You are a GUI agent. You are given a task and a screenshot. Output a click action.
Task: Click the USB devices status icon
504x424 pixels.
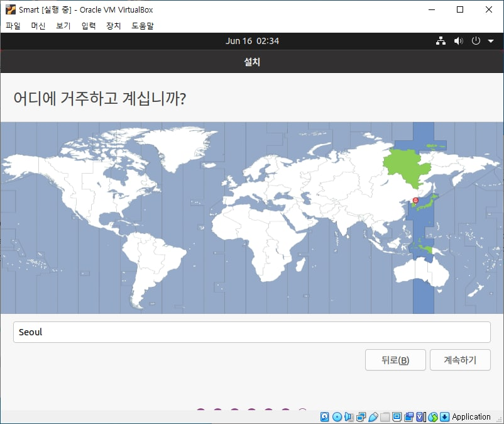pos(373,417)
